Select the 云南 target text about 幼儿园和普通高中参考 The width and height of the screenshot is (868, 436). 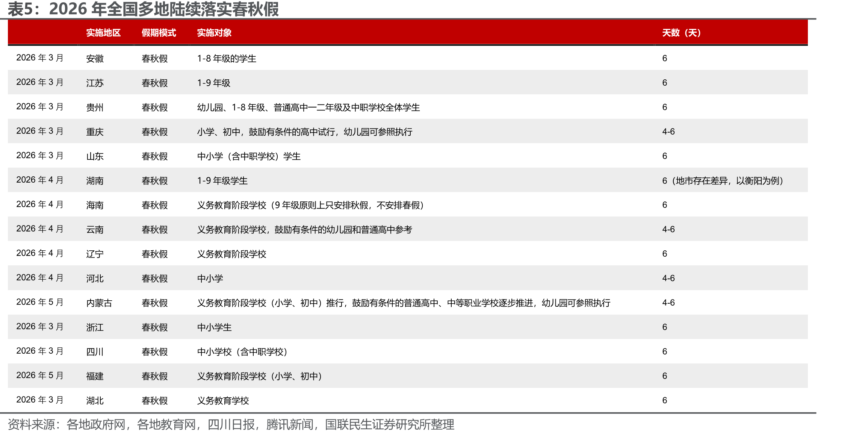[x=305, y=229]
